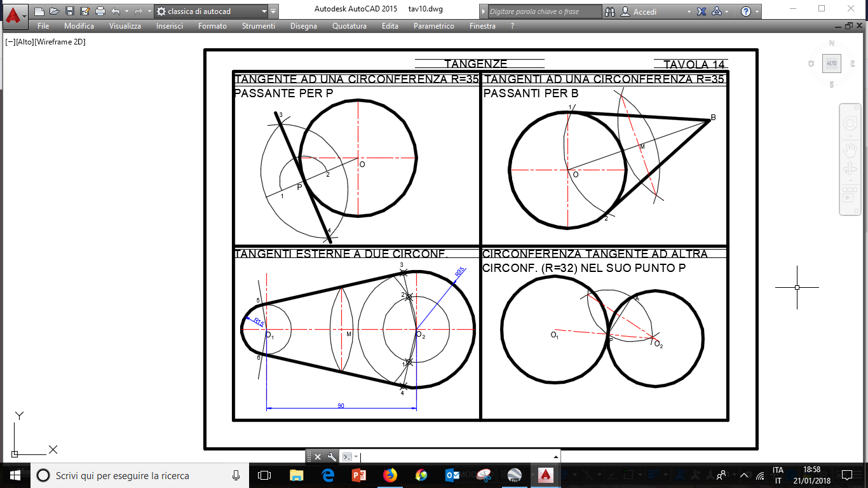
Task: Click the Redo arrow icon
Action: coord(138,11)
